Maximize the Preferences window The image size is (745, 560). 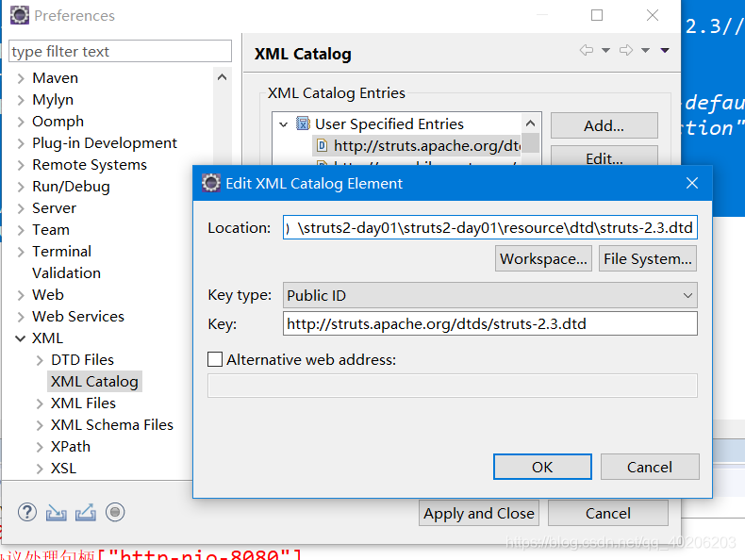tap(597, 15)
